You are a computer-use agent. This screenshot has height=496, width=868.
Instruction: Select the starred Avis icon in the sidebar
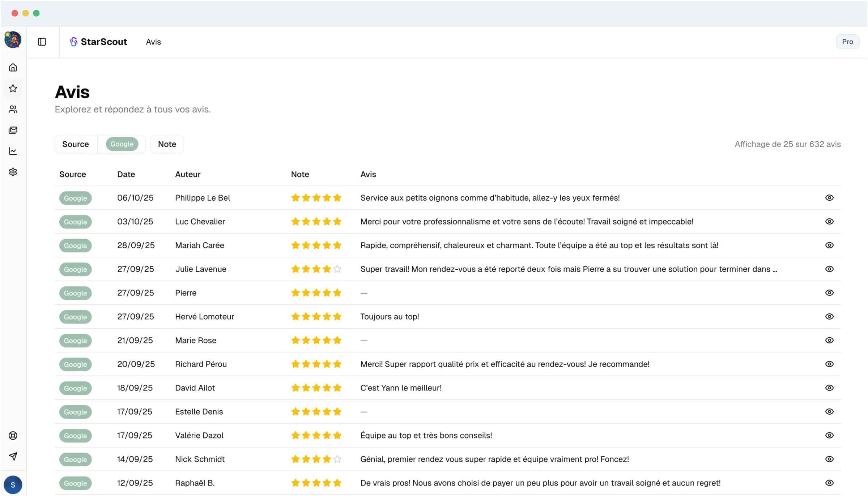pyautogui.click(x=13, y=89)
